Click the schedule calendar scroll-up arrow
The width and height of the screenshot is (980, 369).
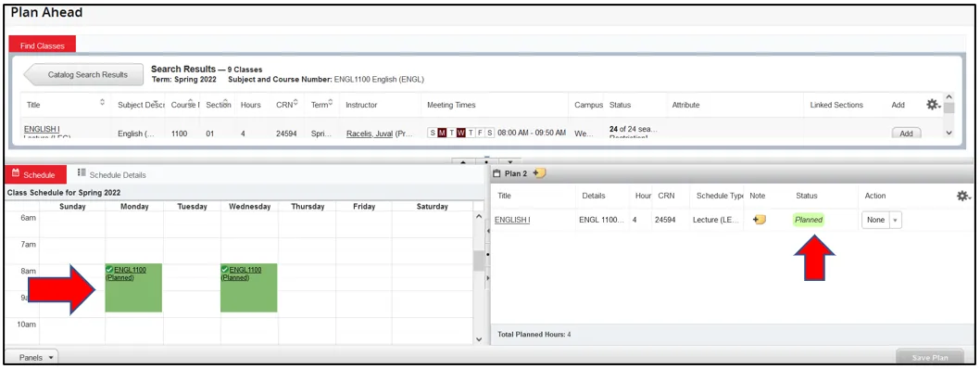(x=480, y=216)
